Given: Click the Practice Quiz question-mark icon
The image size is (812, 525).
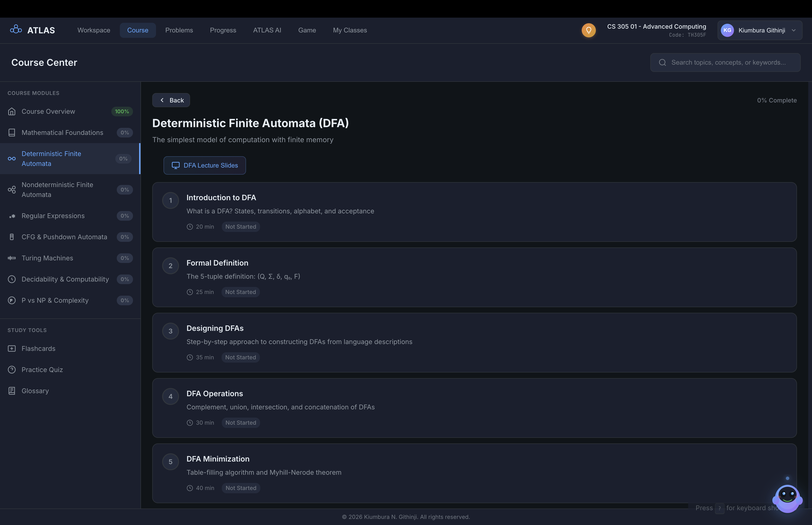Looking at the screenshot, I should (x=12, y=370).
